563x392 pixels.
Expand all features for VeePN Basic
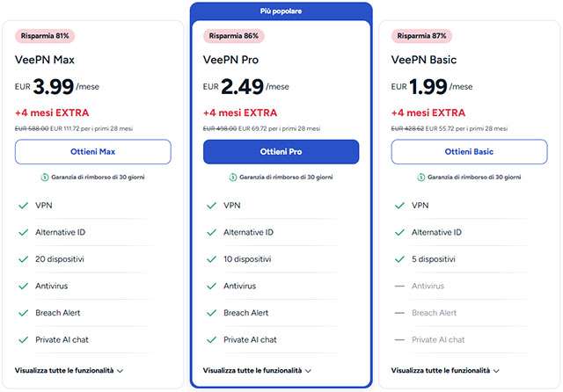[445, 371]
